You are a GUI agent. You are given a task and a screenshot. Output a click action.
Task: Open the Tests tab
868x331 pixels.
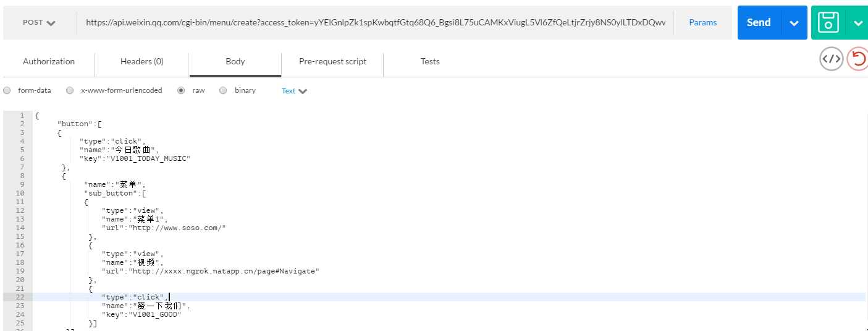tap(430, 61)
